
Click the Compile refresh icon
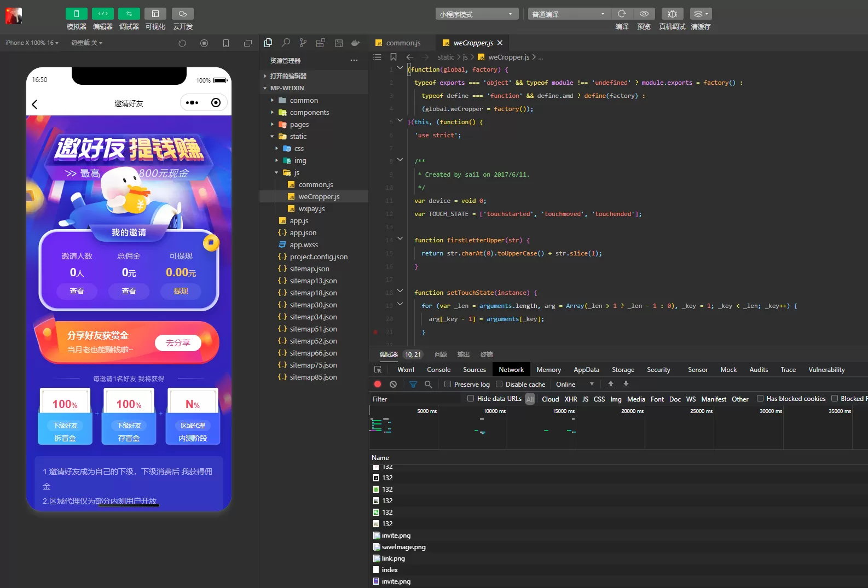coord(622,14)
